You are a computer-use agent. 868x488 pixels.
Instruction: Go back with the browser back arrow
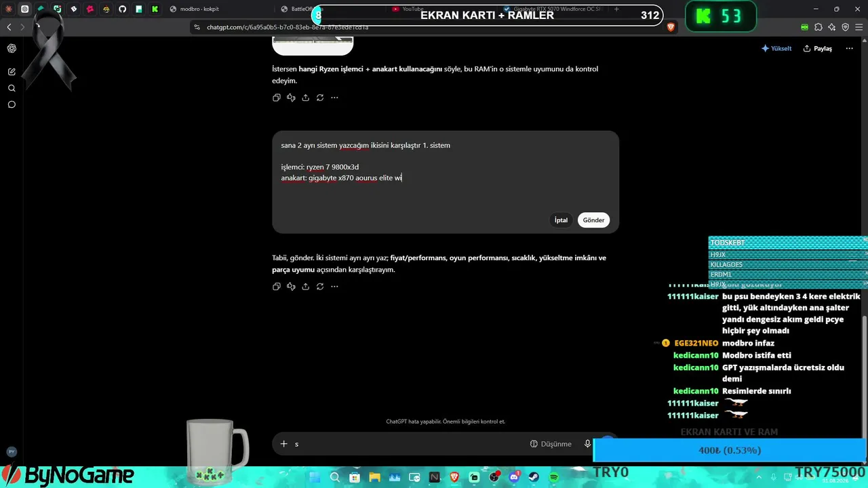click(9, 27)
